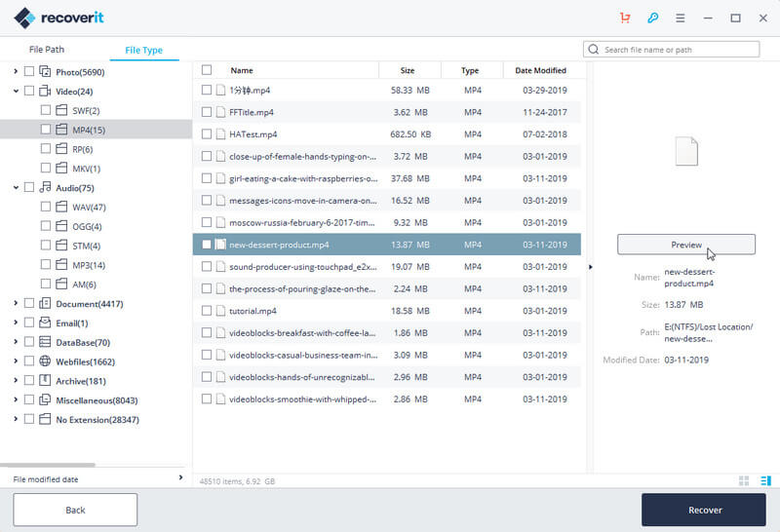Image resolution: width=780 pixels, height=532 pixels.
Task: Click the Archive category icon
Action: pos(45,380)
